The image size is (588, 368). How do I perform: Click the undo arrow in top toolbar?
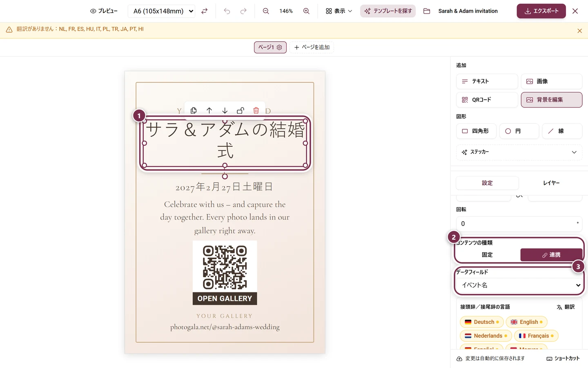coord(227,11)
